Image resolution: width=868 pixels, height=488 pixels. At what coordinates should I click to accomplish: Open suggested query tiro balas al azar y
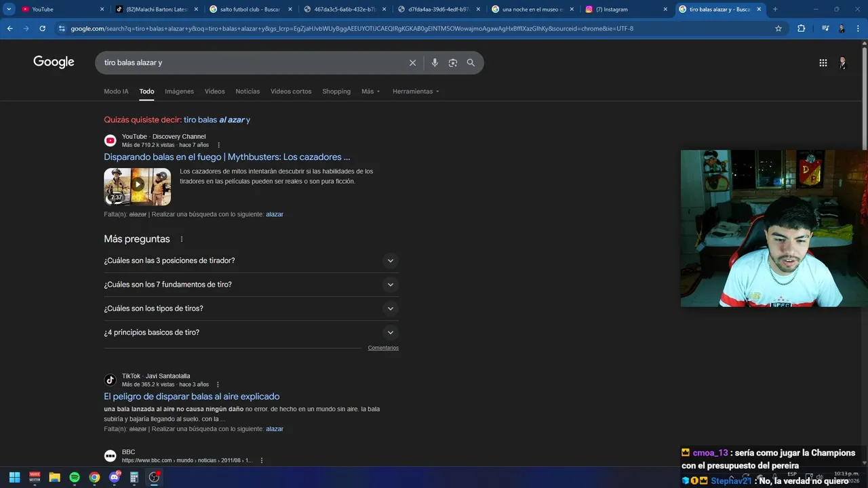(x=217, y=120)
